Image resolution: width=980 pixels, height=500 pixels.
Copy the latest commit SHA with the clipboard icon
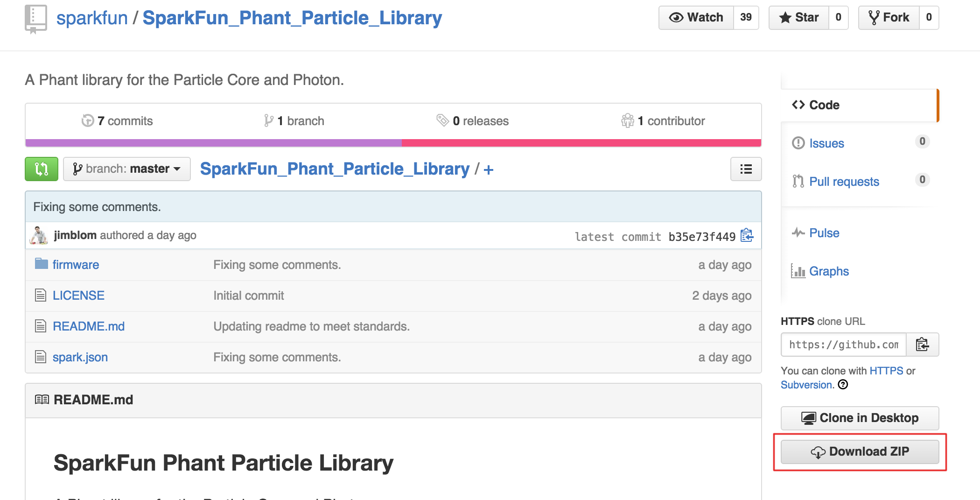tap(747, 235)
